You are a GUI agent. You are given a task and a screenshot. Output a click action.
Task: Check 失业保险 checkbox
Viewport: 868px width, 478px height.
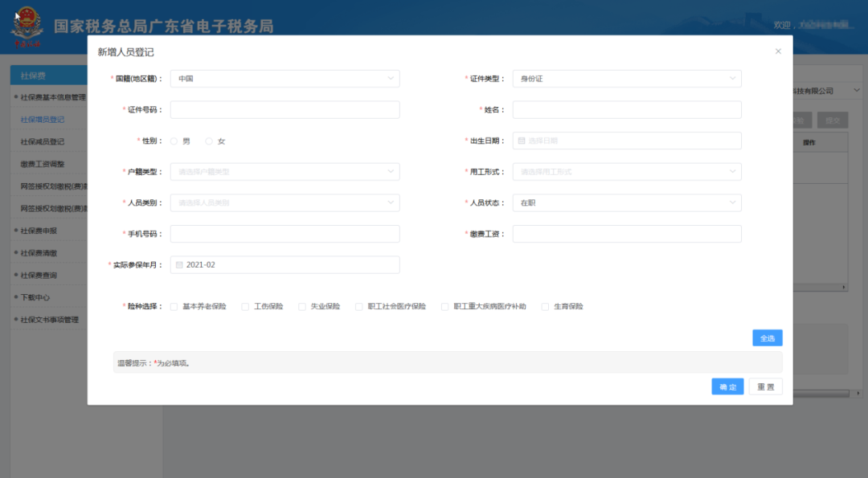(x=302, y=307)
